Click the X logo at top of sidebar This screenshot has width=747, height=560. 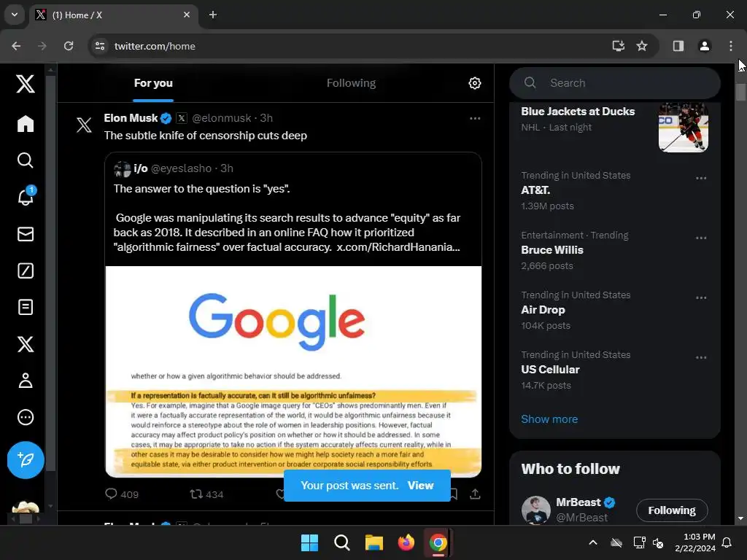tap(26, 84)
